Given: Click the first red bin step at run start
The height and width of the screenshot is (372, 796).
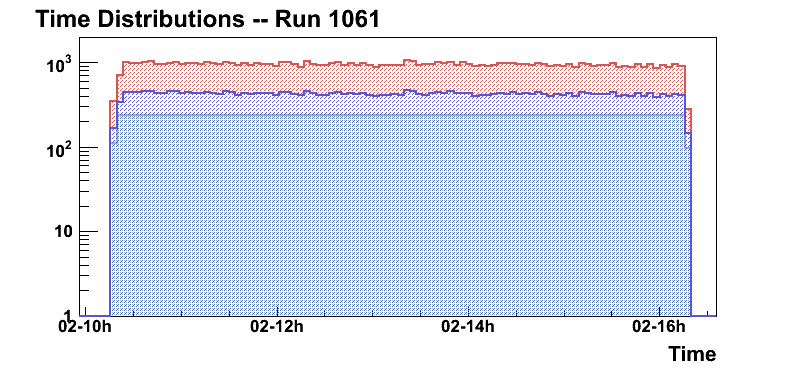Looking at the screenshot, I should point(114,101).
